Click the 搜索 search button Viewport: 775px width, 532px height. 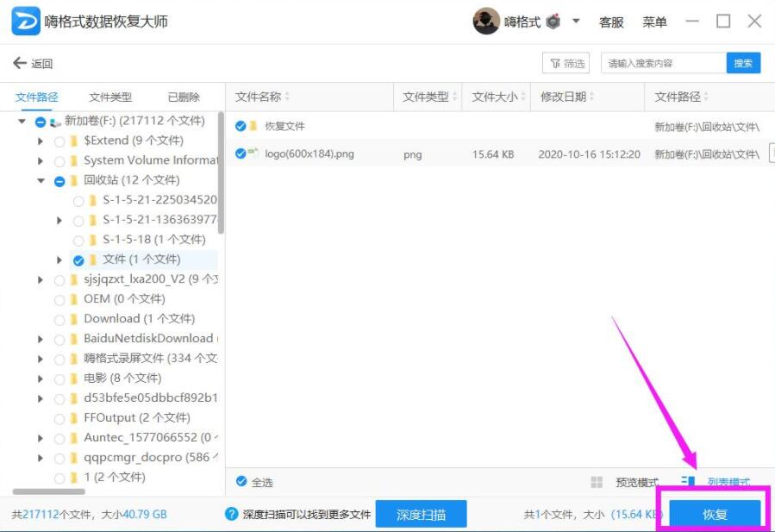pyautogui.click(x=743, y=63)
